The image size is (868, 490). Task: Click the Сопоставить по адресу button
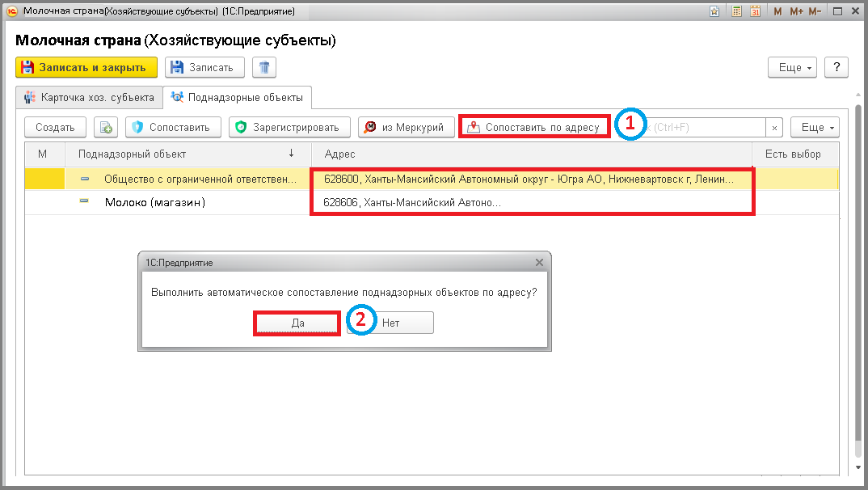534,127
